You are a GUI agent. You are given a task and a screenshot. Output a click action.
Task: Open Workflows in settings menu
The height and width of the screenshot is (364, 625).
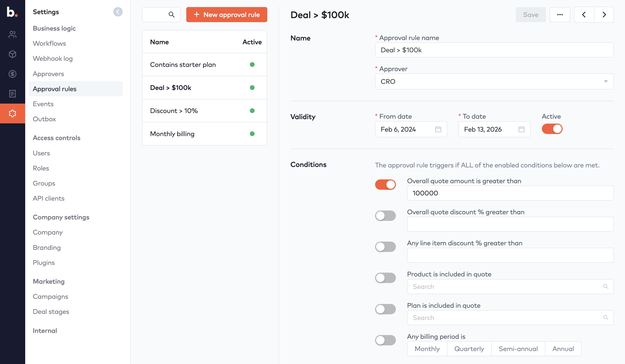click(49, 43)
